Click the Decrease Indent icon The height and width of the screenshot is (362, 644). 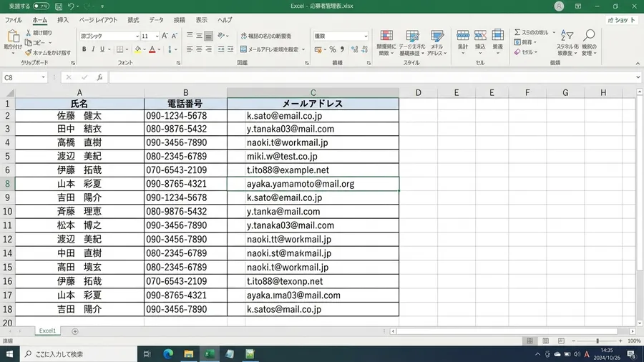221,49
